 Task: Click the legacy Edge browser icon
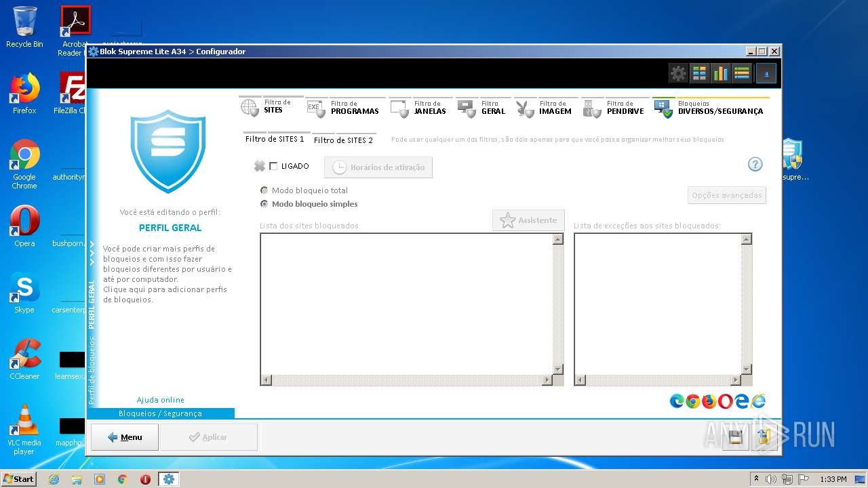pos(742,401)
